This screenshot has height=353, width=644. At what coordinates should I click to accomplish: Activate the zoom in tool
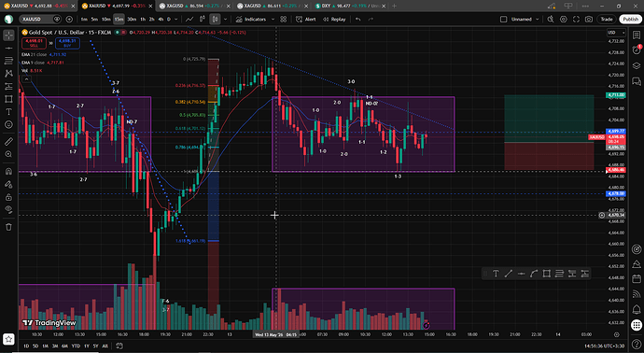[x=8, y=154]
